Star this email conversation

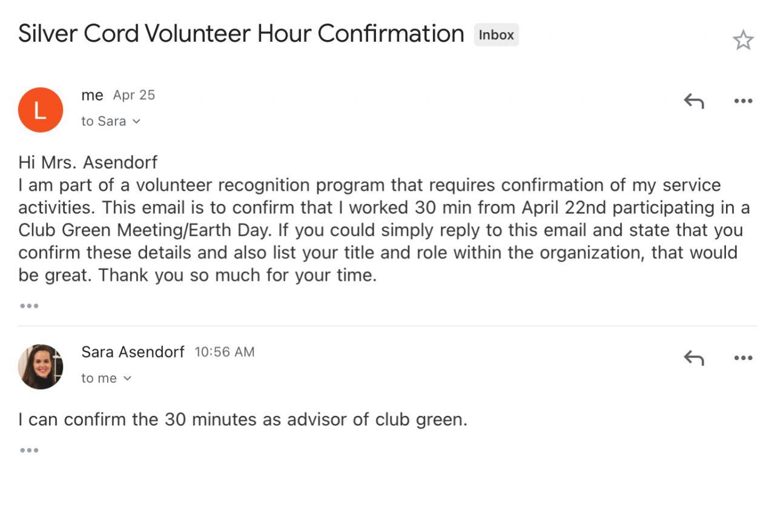coord(743,41)
